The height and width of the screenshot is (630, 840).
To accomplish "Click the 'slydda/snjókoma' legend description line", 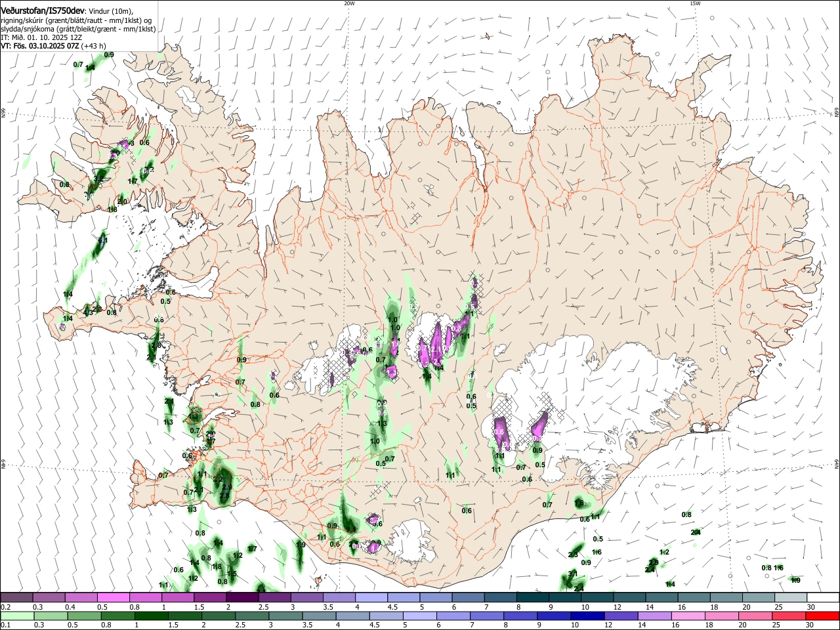I will [78, 29].
